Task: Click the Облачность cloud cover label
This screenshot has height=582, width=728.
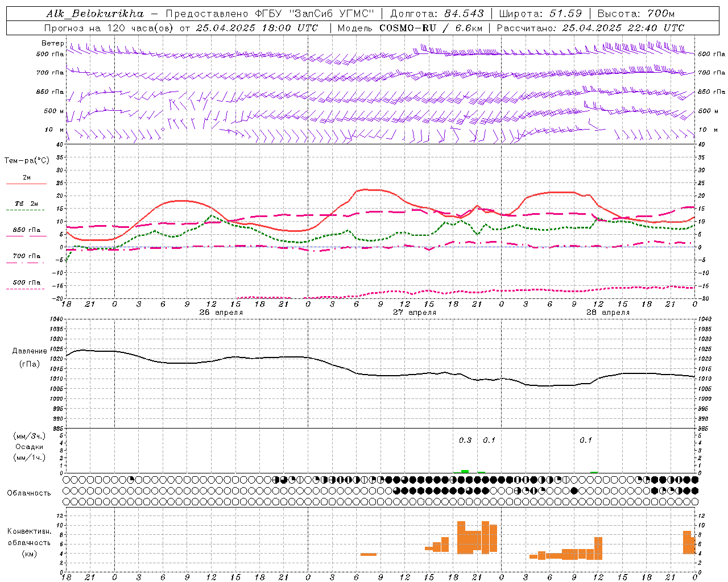Action: pyautogui.click(x=29, y=493)
